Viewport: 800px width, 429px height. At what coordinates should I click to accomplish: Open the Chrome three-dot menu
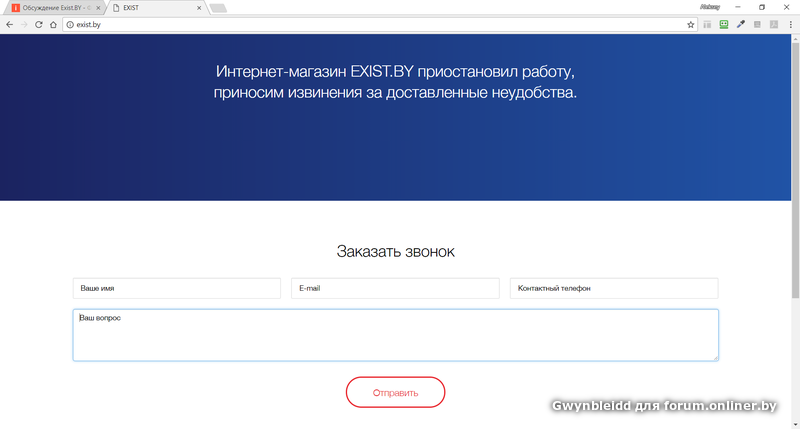791,24
